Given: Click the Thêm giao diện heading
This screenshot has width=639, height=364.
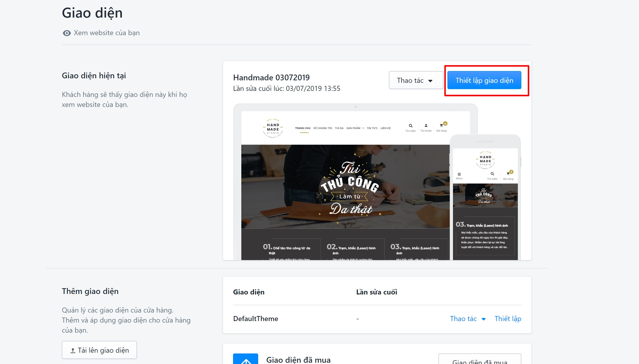Looking at the screenshot, I should coord(90,291).
